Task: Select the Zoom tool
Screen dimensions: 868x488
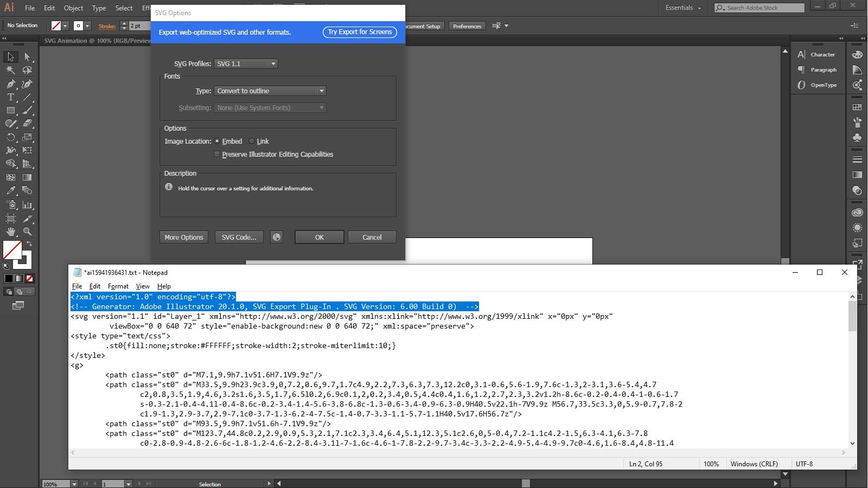Action: click(x=27, y=232)
